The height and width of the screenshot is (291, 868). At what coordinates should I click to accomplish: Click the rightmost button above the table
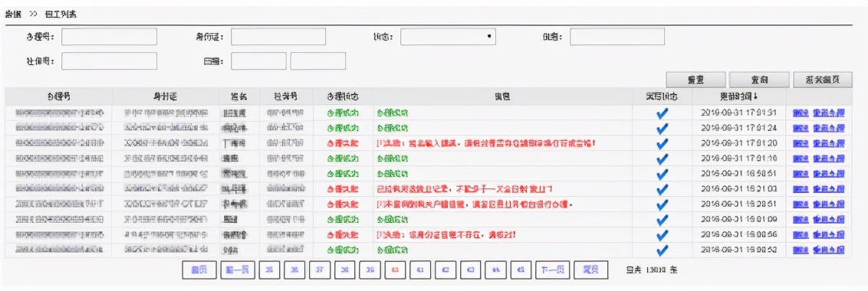[823, 80]
